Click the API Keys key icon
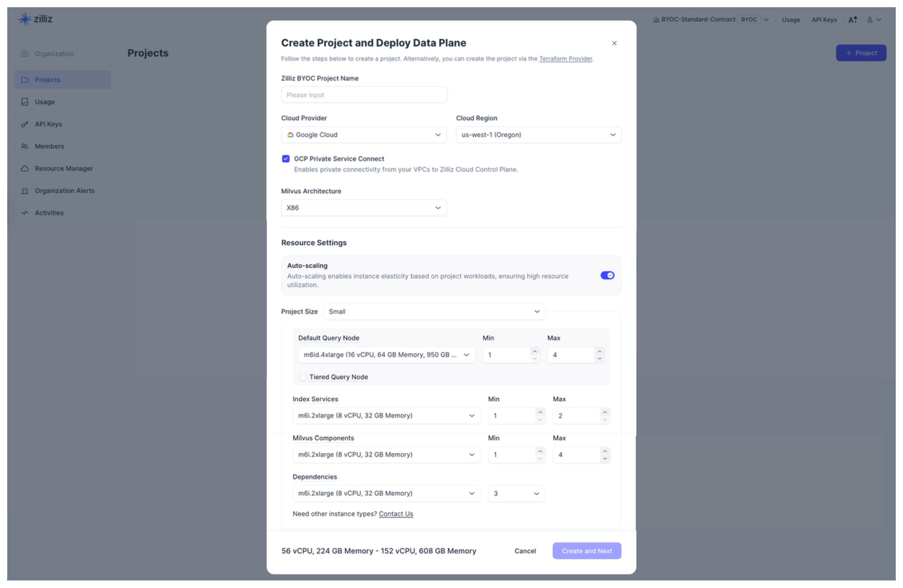This screenshot has width=903, height=588. click(x=25, y=124)
